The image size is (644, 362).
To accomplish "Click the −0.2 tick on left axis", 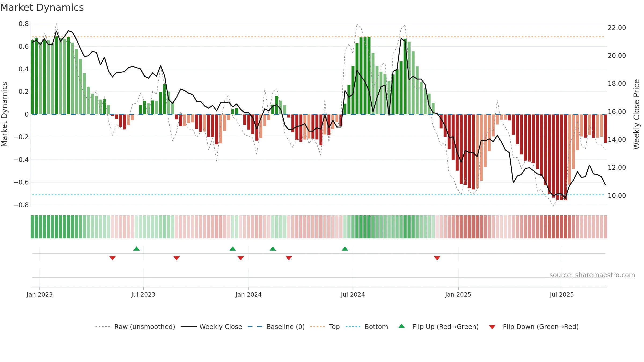I will coord(21,137).
